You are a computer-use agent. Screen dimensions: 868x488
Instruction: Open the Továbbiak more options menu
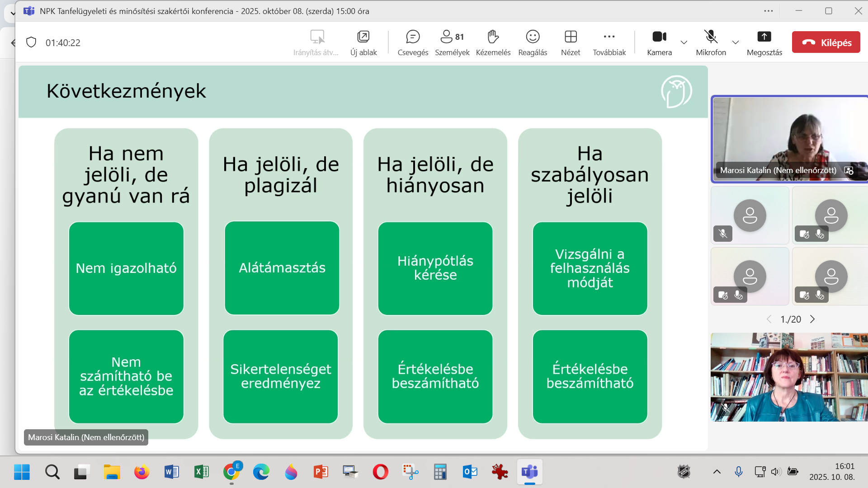(x=609, y=42)
